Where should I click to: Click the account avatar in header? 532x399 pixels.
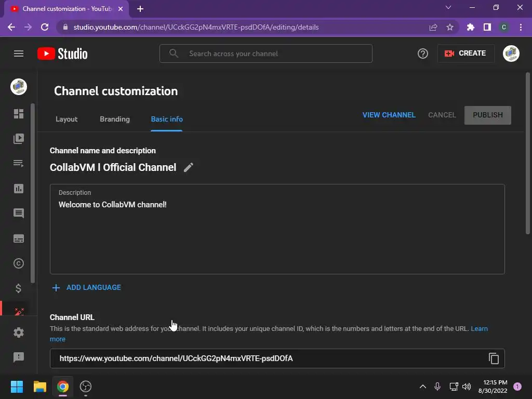[x=511, y=54]
